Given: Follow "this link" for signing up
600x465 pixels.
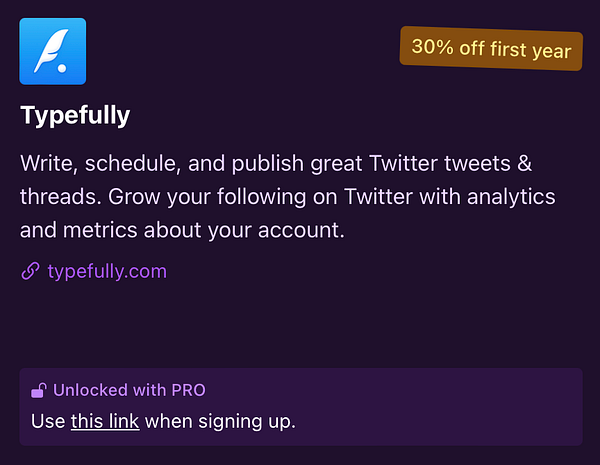Looking at the screenshot, I should (x=105, y=421).
